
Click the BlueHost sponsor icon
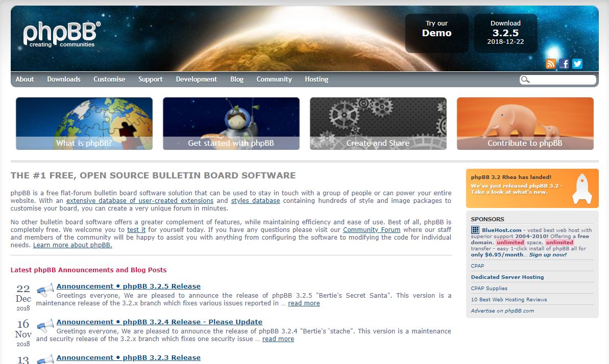pos(475,230)
